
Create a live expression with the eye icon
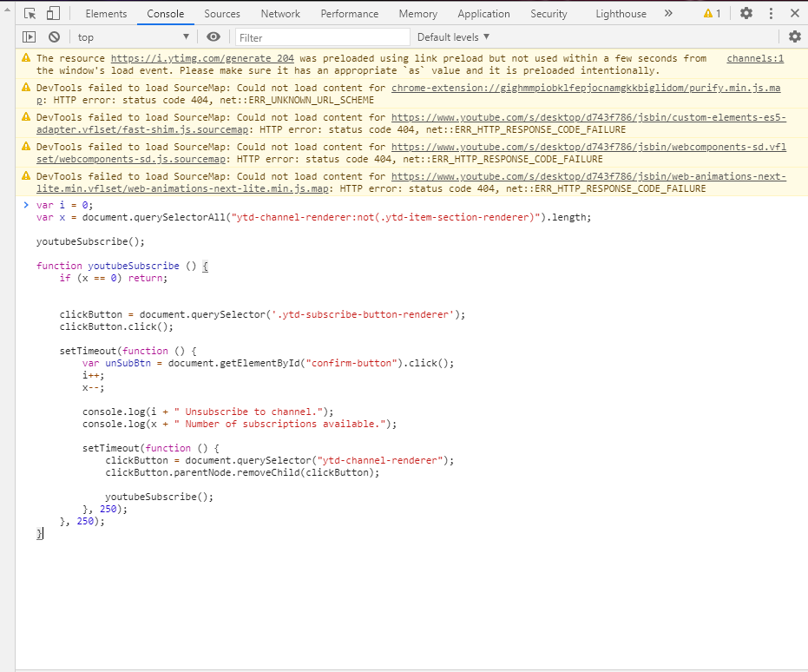click(x=213, y=36)
